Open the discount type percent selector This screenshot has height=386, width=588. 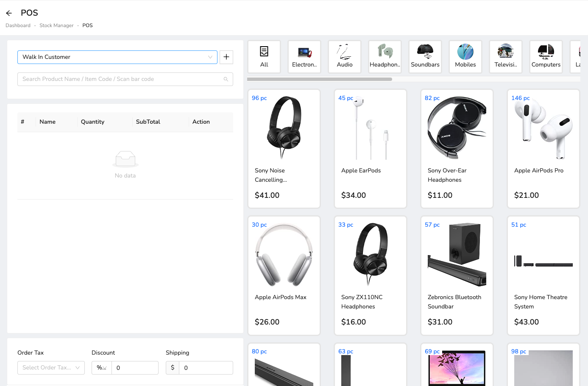click(102, 368)
